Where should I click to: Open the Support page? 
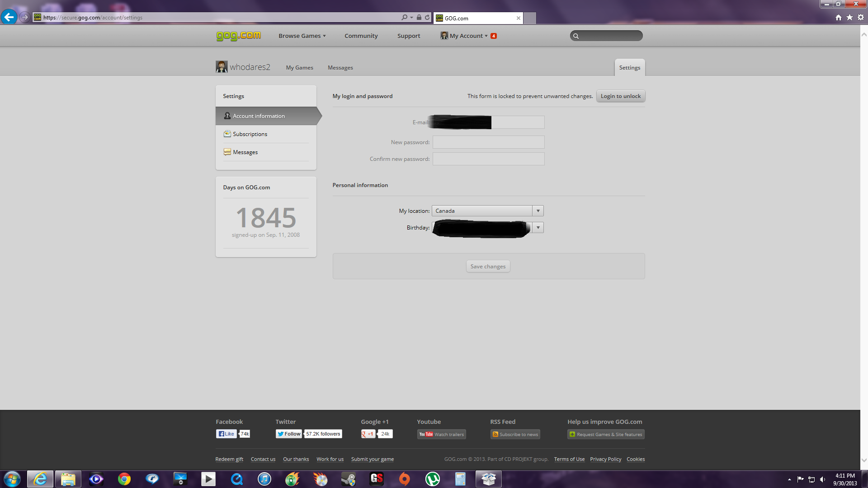409,36
